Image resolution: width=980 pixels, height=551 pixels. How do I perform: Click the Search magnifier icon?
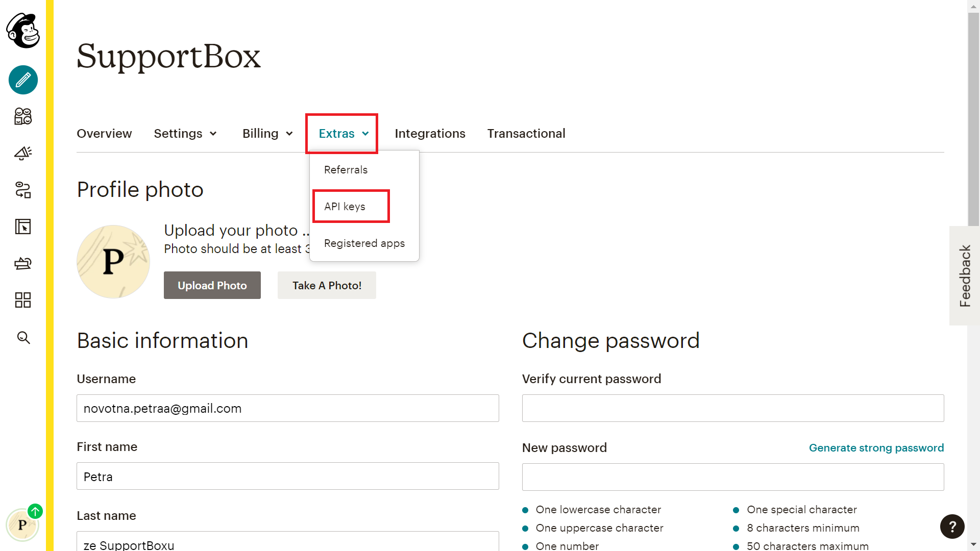point(23,337)
